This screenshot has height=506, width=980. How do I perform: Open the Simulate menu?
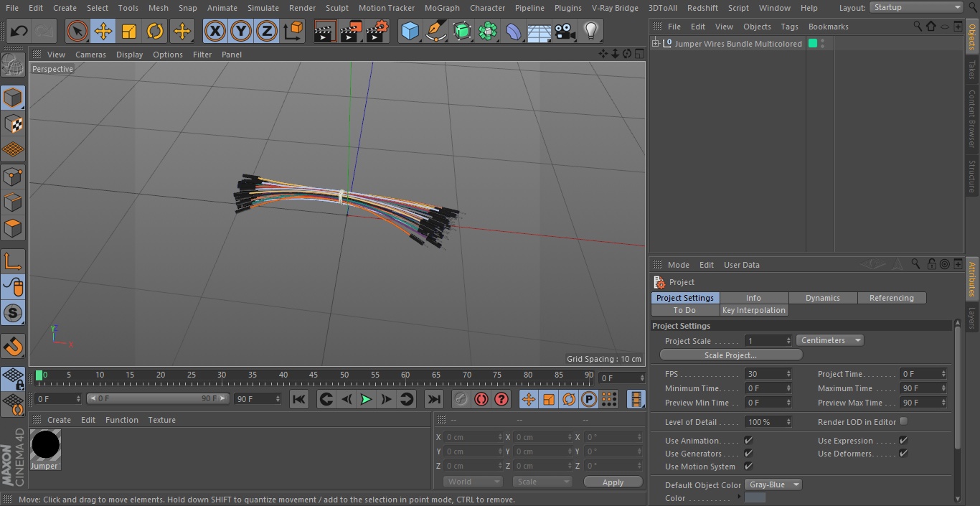click(x=263, y=8)
